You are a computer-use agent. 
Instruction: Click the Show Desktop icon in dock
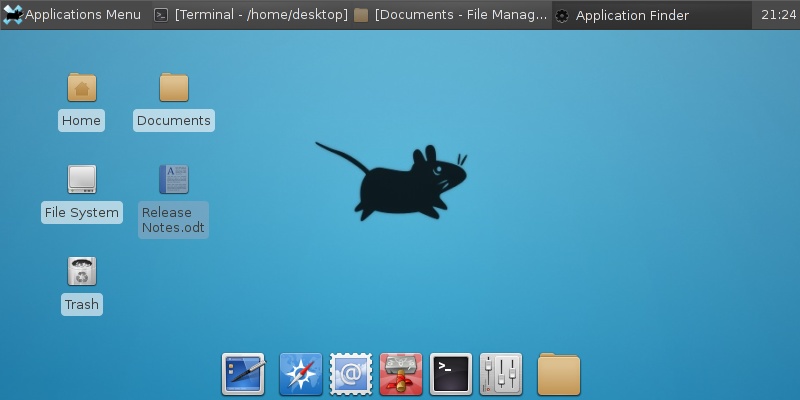(x=243, y=375)
